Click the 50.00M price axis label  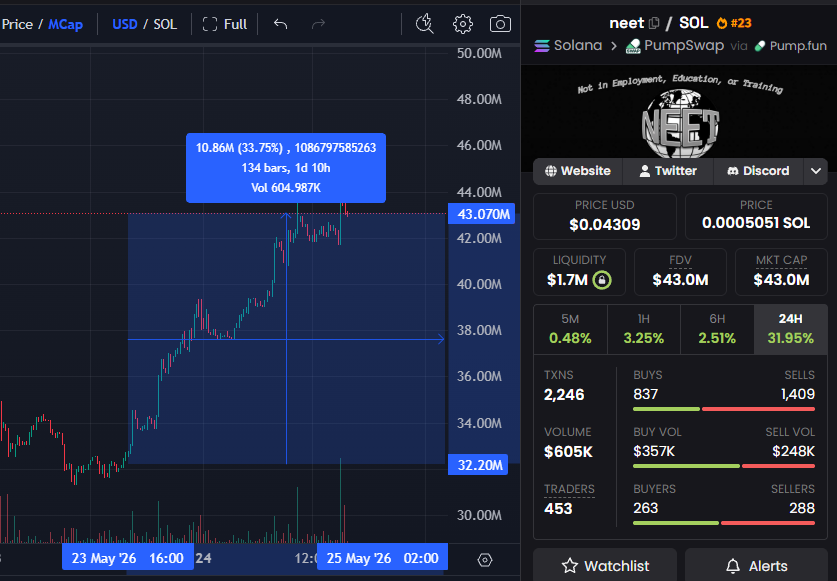(479, 53)
